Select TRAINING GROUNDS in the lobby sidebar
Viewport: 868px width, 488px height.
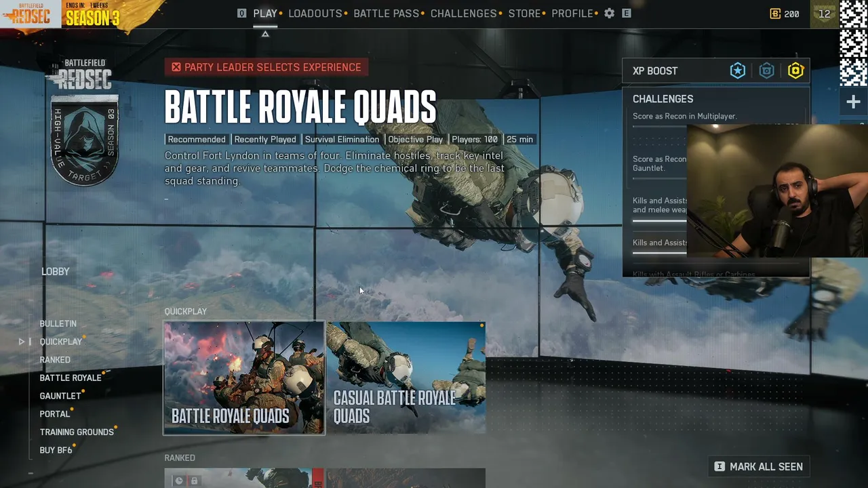click(77, 432)
